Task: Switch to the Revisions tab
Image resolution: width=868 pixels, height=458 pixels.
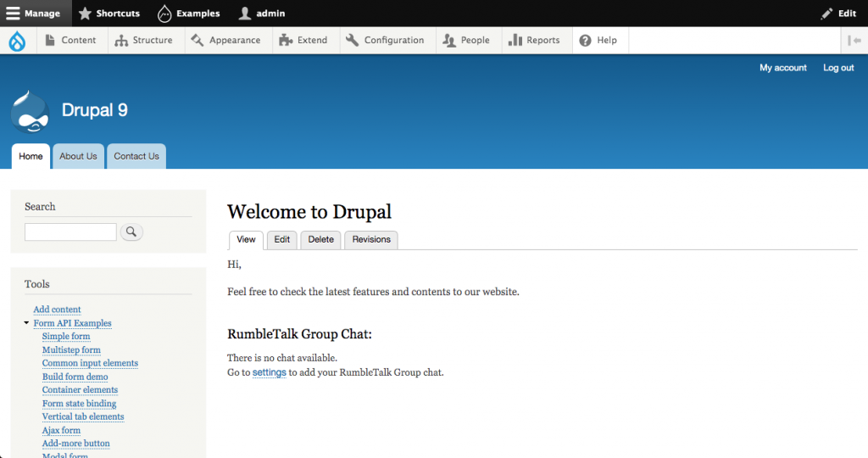Action: tap(371, 240)
